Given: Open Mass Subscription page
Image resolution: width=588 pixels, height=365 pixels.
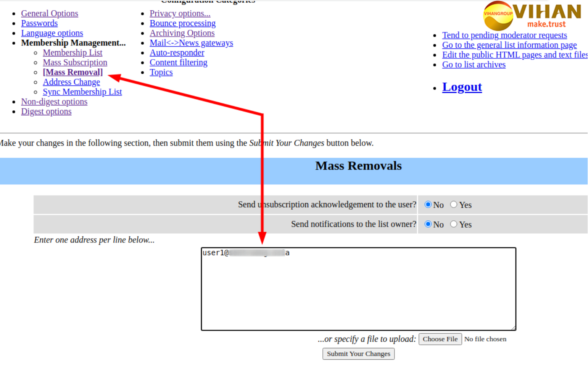Looking at the screenshot, I should (x=75, y=63).
